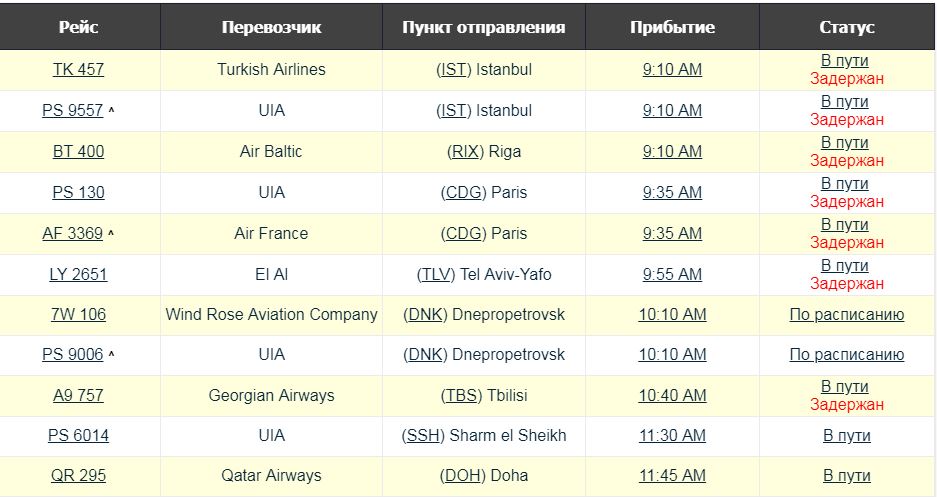
Task: Click the DOH airport code link
Action: pos(458,475)
